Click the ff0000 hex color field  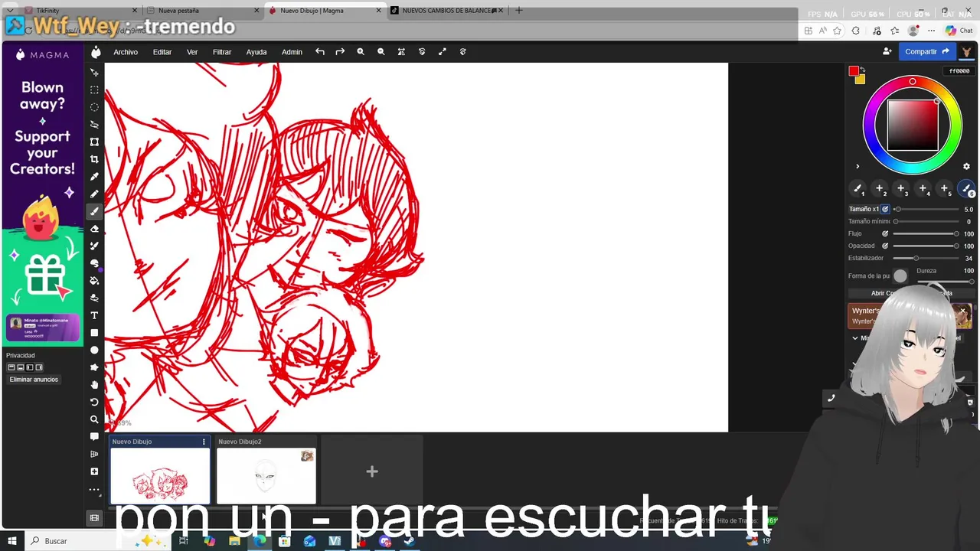959,71
